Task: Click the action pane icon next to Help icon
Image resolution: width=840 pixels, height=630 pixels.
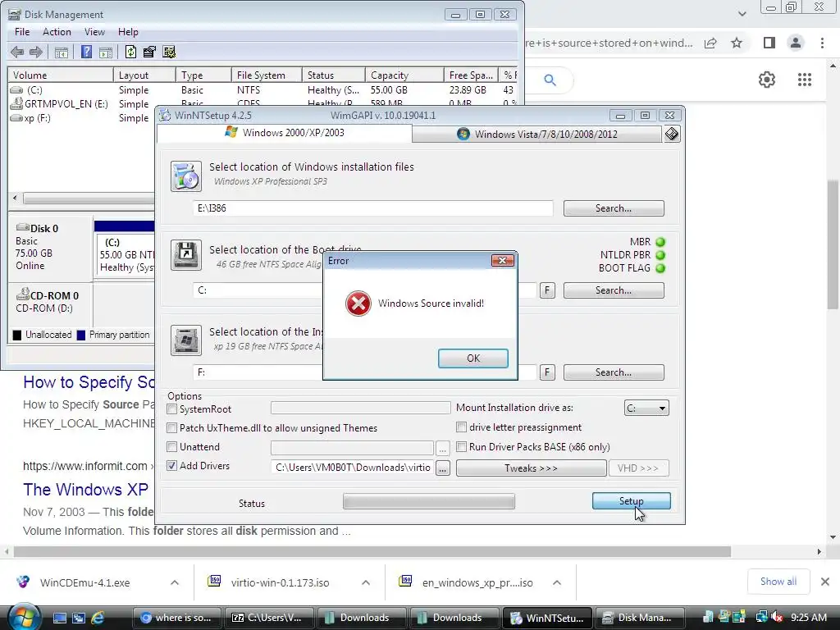Action: [106, 52]
